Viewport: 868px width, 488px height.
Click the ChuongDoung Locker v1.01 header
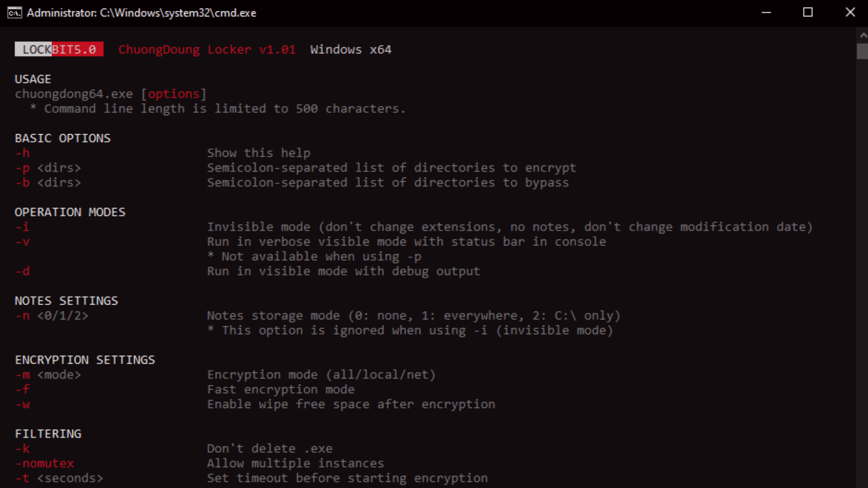point(207,50)
